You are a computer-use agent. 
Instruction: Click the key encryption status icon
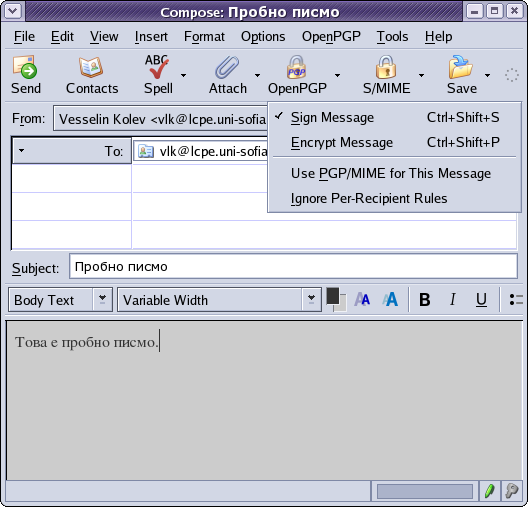pyautogui.click(x=512, y=491)
